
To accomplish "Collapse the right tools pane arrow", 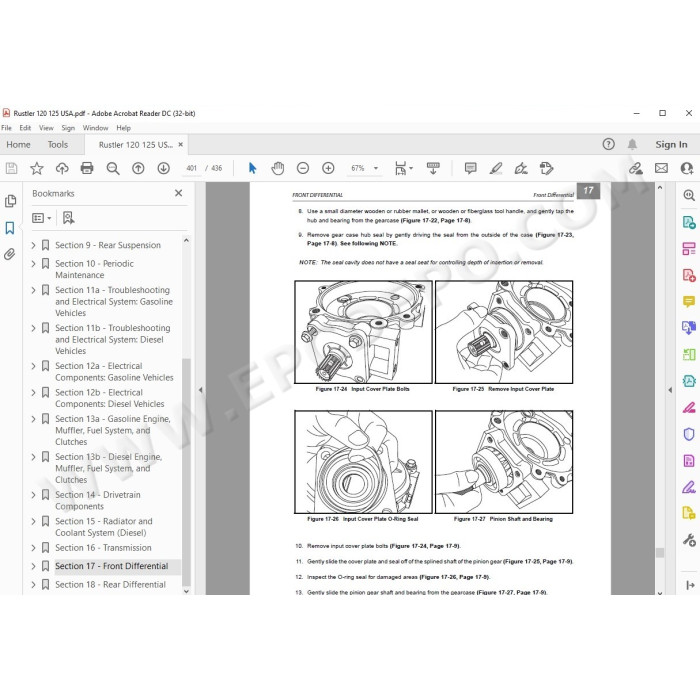I will (690, 585).
